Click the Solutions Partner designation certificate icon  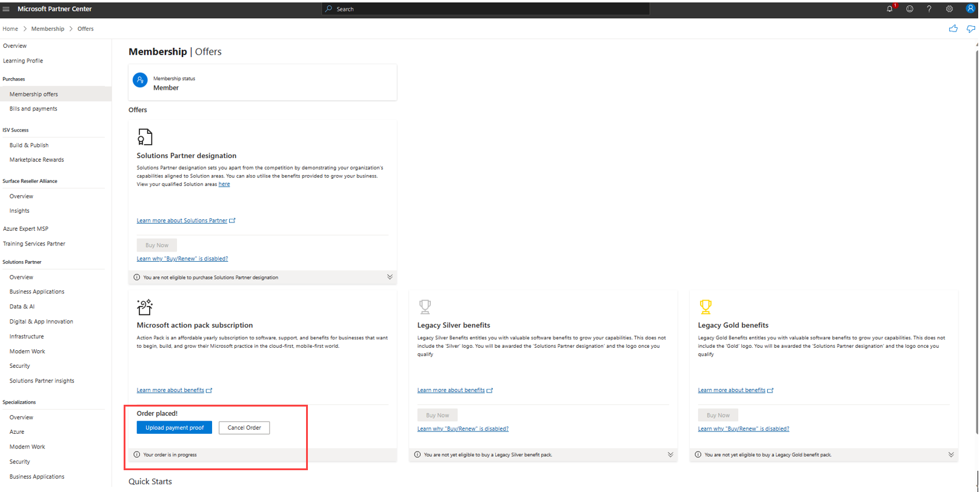tap(145, 137)
